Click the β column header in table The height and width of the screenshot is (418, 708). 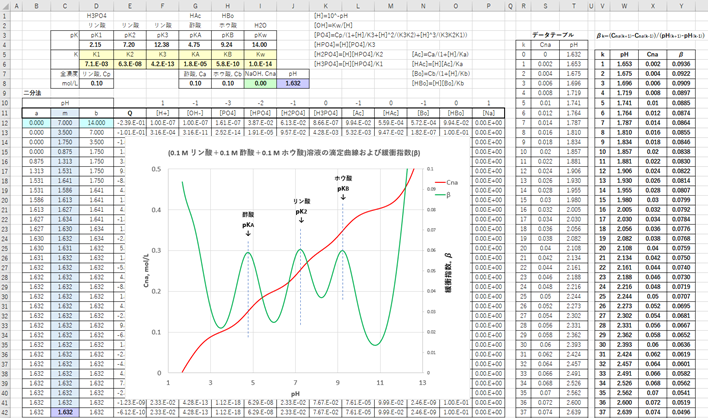pos(680,54)
